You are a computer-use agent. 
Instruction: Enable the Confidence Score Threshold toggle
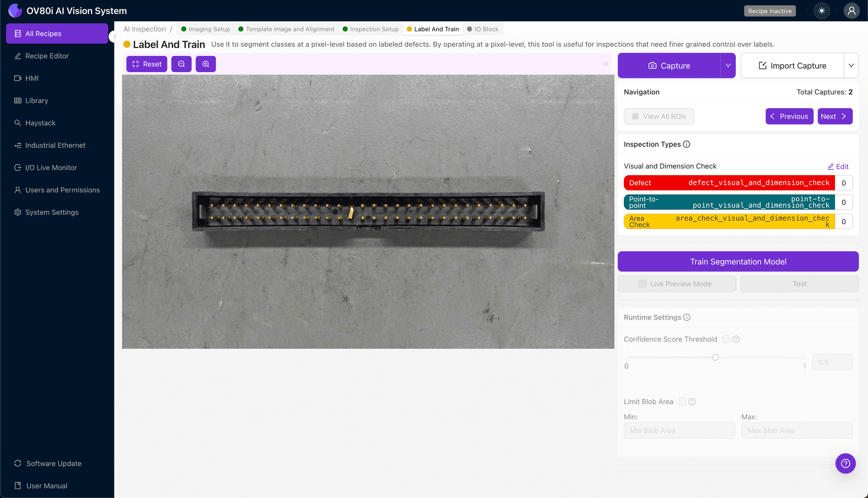(x=726, y=339)
